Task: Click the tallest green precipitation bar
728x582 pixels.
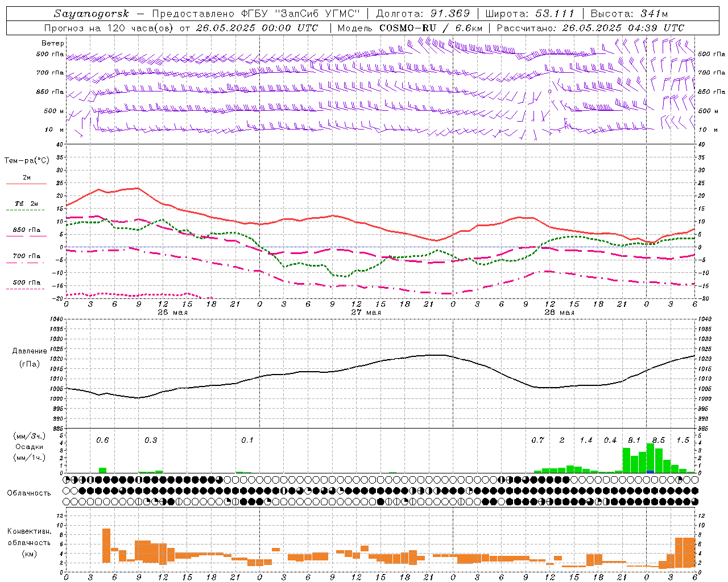Action: (650, 457)
